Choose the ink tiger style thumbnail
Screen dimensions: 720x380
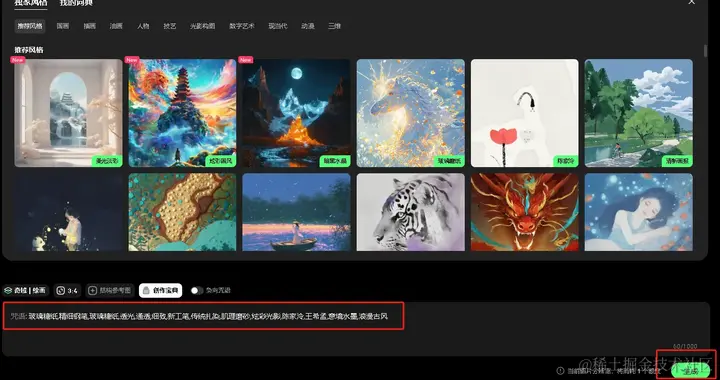click(411, 212)
